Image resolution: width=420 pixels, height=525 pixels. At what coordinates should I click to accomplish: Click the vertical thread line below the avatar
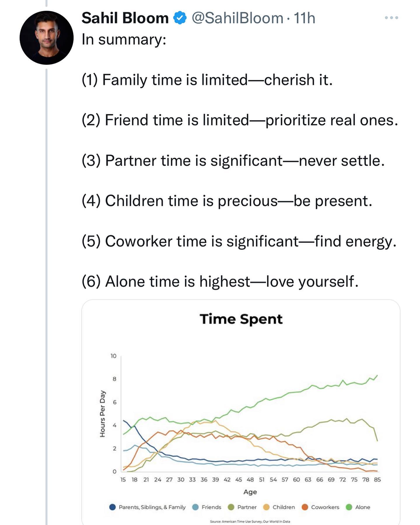pyautogui.click(x=46, y=262)
